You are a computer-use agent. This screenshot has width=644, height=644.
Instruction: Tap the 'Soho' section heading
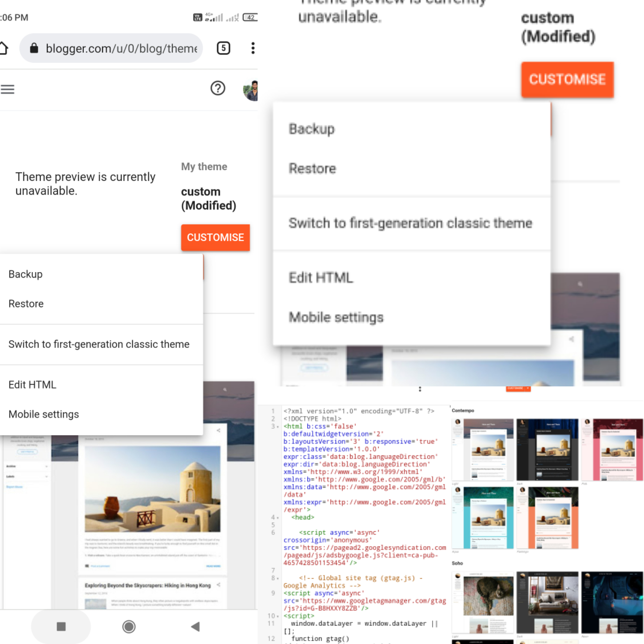(457, 563)
